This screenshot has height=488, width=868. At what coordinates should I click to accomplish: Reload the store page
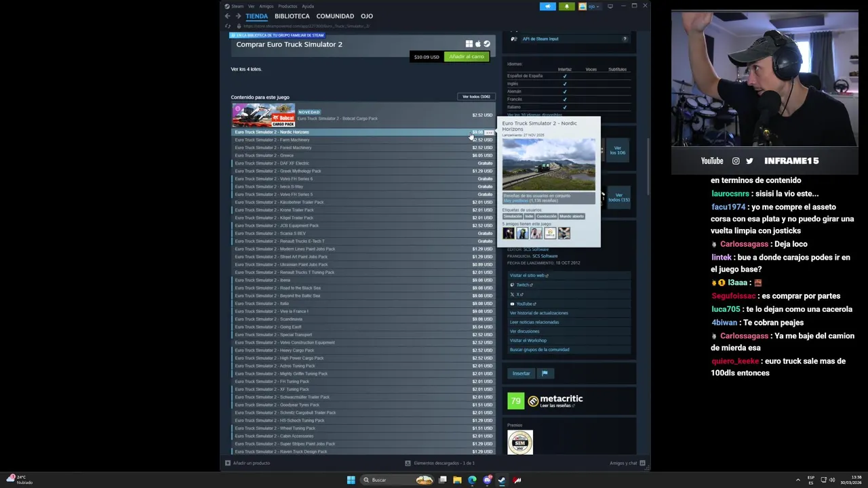tap(228, 26)
